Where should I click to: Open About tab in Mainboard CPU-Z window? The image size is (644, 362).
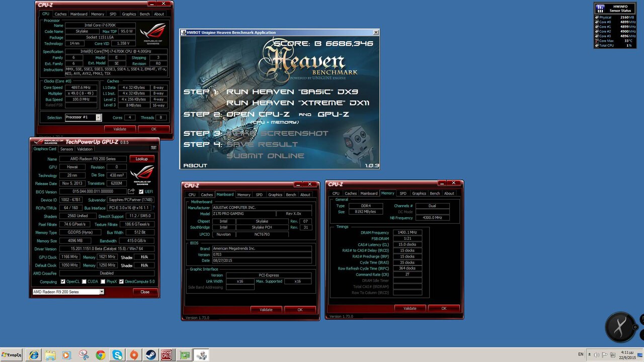[x=305, y=195]
